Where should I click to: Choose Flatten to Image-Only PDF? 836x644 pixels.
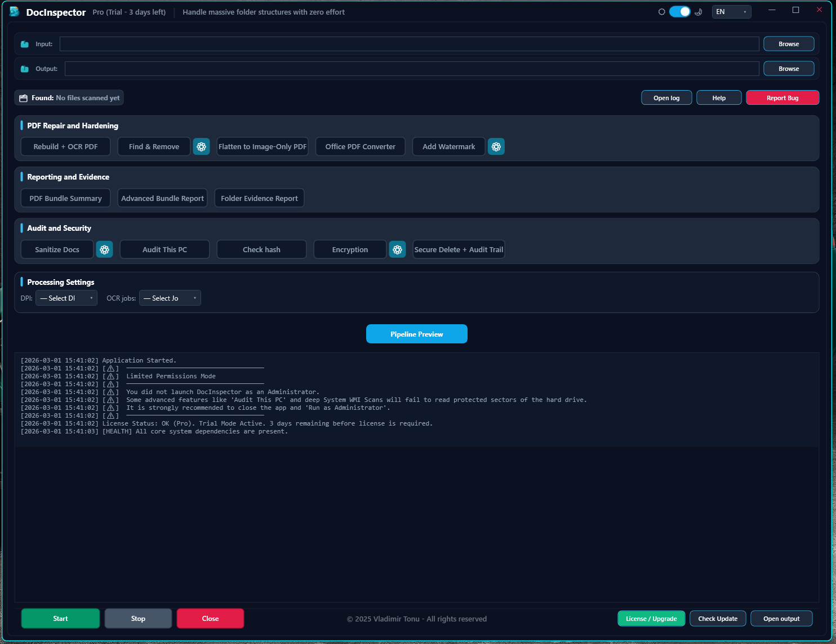[x=263, y=146]
